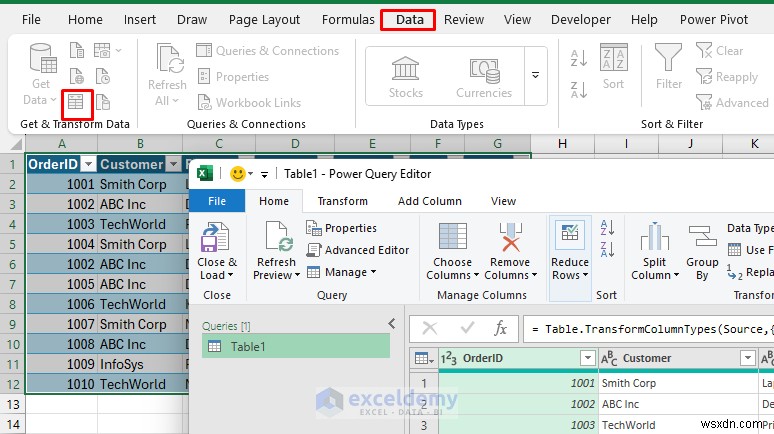Open the Manage query dropdown

pyautogui.click(x=342, y=272)
